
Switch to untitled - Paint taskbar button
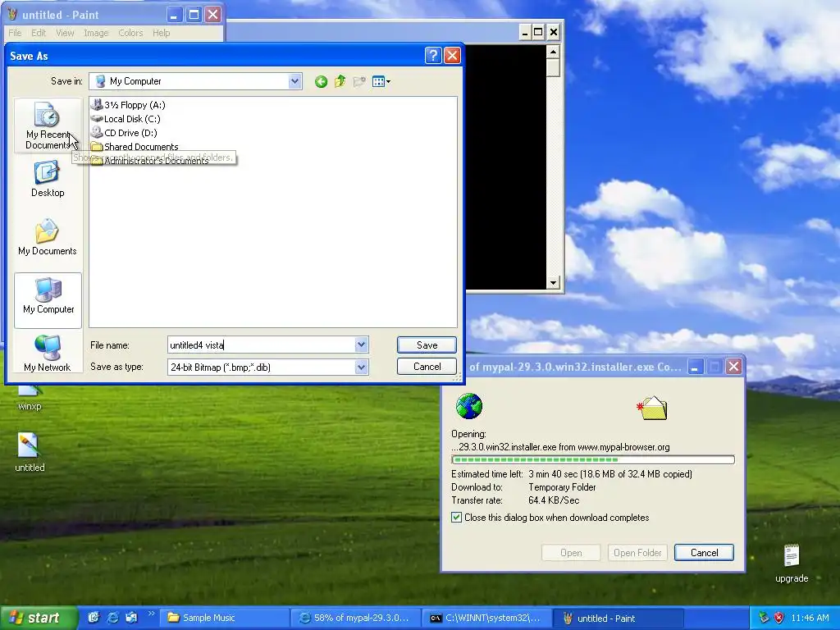coord(618,618)
